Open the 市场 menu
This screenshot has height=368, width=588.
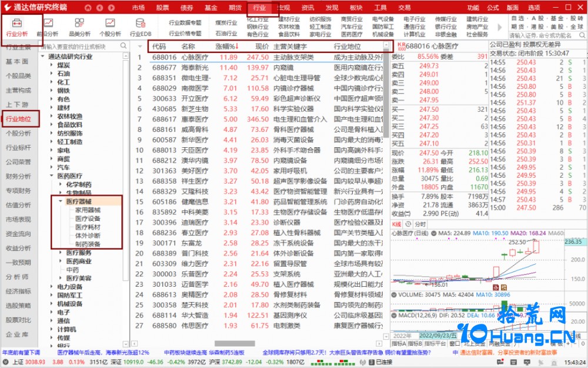[138, 8]
